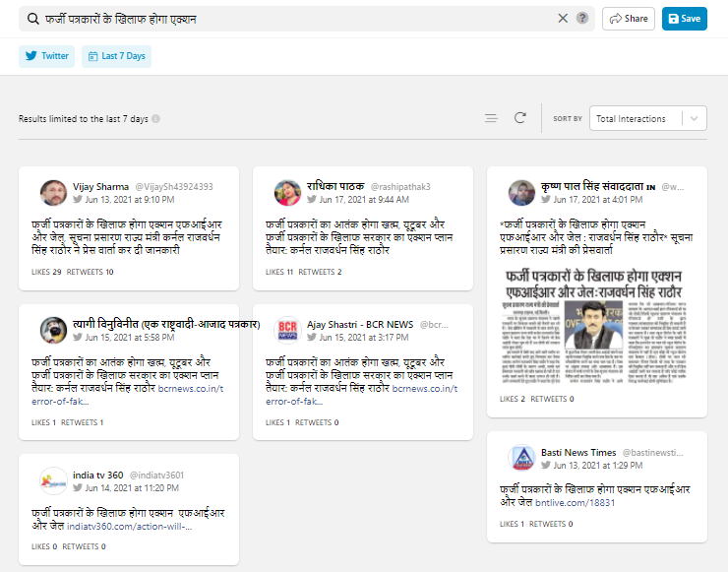This screenshot has height=572, width=728.
Task: Click timestamp Jun 15, 2021 at 3:17 PM
Action: [x=364, y=338]
